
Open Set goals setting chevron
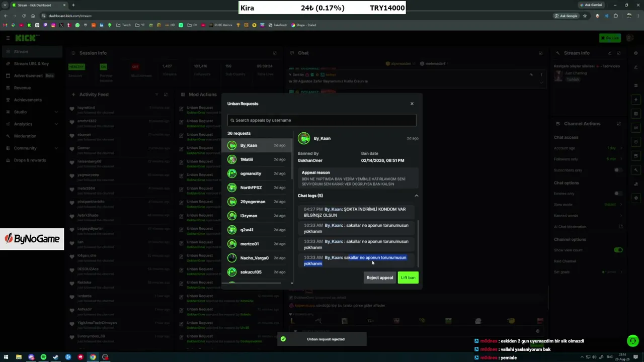point(621,272)
